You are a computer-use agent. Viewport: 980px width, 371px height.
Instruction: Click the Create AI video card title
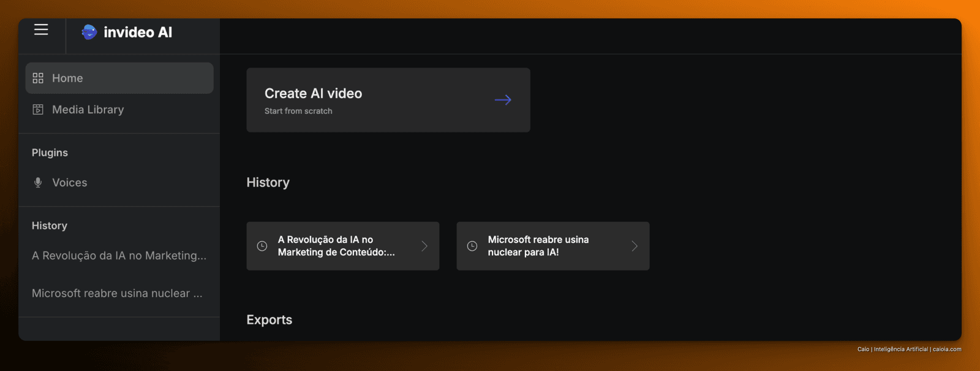click(x=313, y=93)
